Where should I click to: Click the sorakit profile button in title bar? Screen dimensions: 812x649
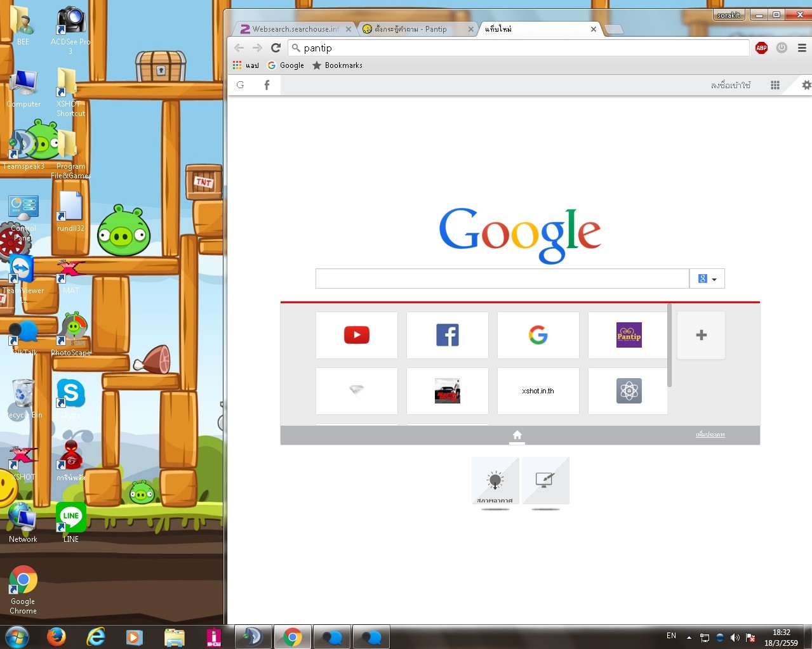click(x=729, y=15)
